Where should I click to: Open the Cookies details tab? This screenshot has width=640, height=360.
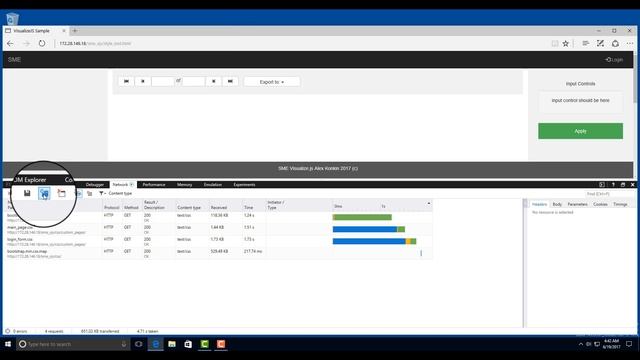(600, 204)
